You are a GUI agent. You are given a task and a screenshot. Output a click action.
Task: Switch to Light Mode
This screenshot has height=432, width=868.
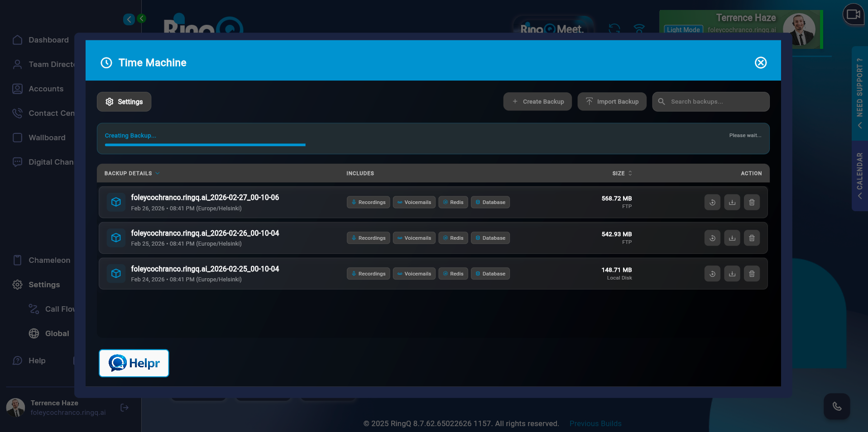683,29
